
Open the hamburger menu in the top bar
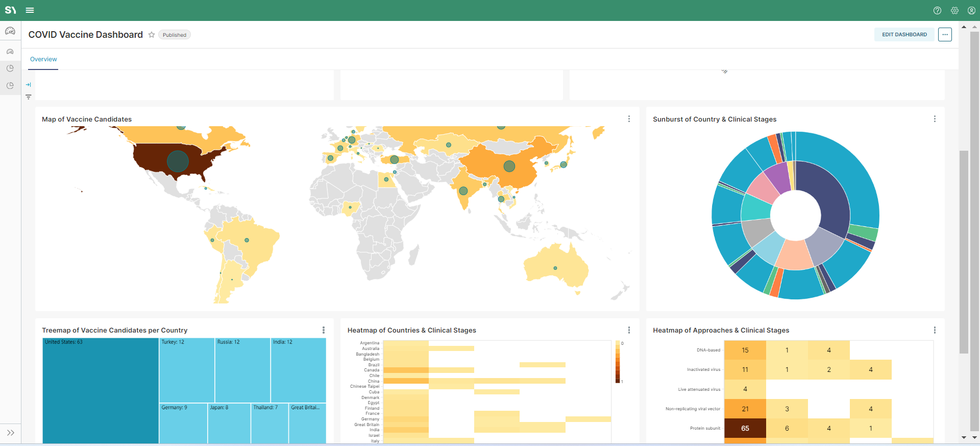30,10
